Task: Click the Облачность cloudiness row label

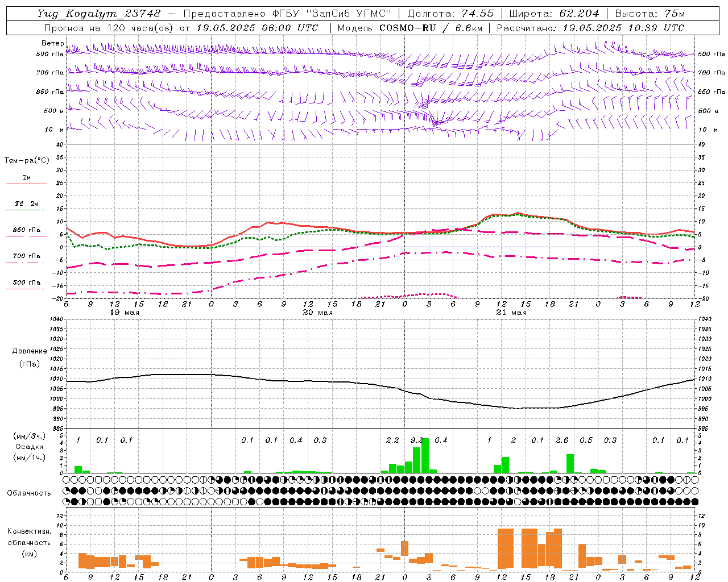Action: pos(29,493)
